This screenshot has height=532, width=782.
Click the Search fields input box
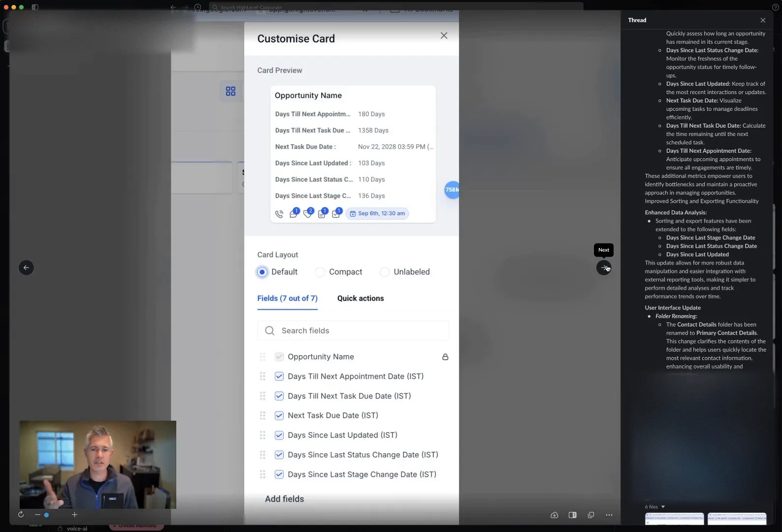pyautogui.click(x=353, y=331)
